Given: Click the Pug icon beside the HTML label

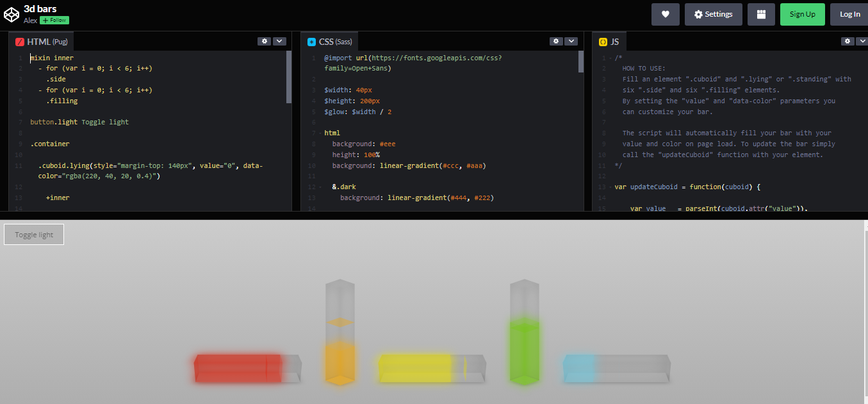Looking at the screenshot, I should coord(19,40).
